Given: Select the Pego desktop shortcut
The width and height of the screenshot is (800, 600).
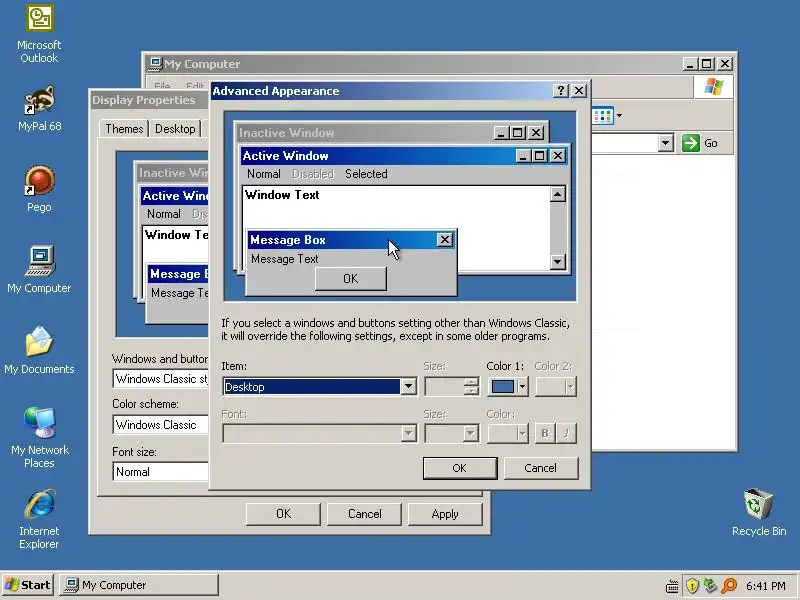Looking at the screenshot, I should (39, 189).
